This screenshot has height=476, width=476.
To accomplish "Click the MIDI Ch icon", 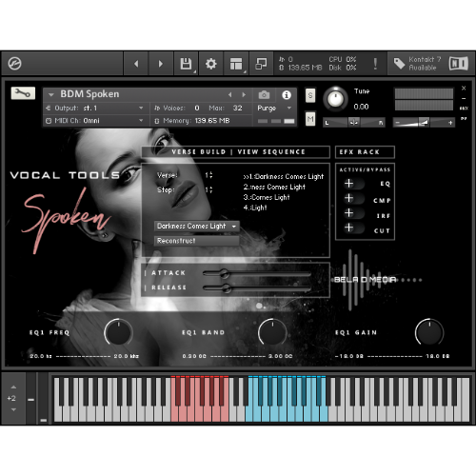I will coord(49,121).
